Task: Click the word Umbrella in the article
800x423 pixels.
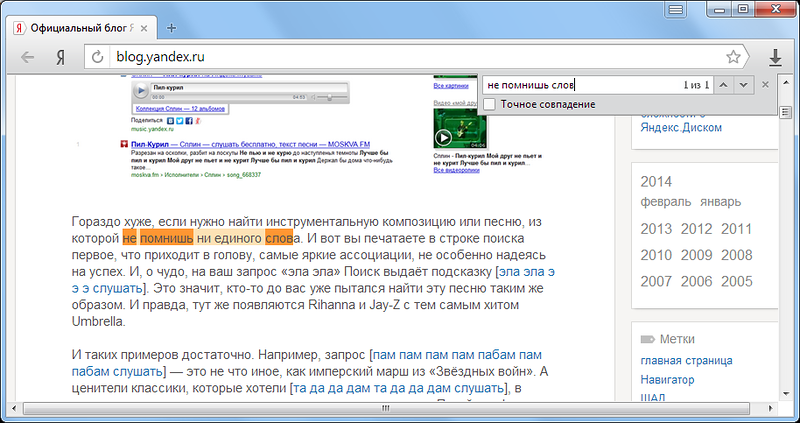Action: coord(97,322)
